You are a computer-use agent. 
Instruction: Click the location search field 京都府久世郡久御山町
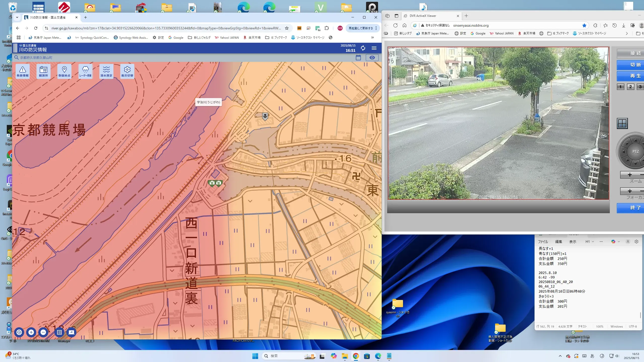36,58
